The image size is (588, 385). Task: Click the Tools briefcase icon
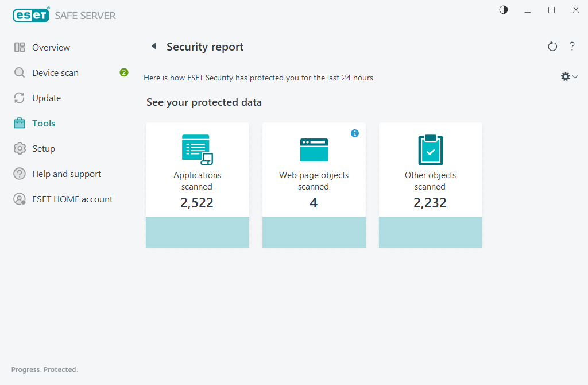point(20,123)
